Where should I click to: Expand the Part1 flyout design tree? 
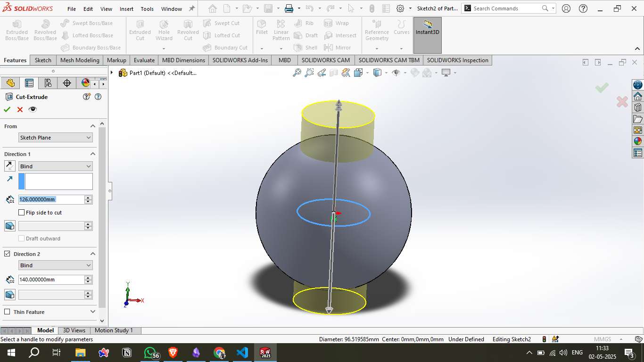(112, 73)
